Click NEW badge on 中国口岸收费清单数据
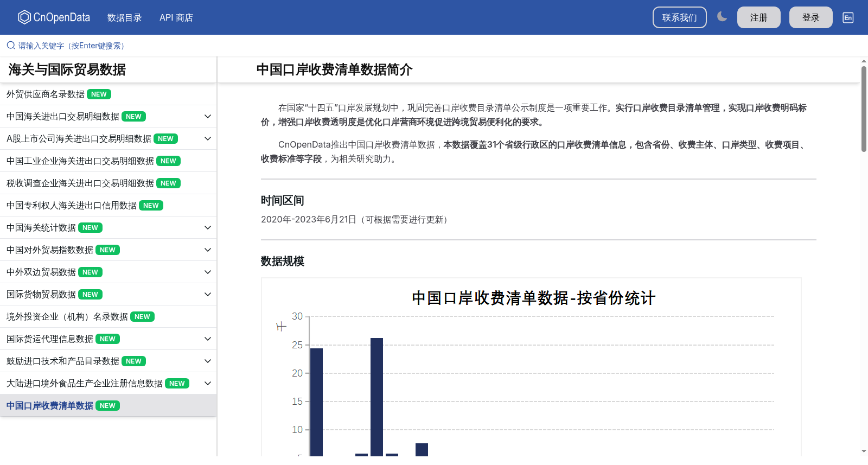This screenshot has height=465, width=868. pos(107,405)
